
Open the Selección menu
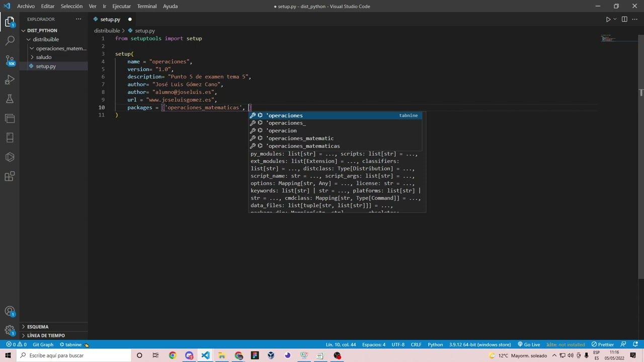tap(71, 6)
